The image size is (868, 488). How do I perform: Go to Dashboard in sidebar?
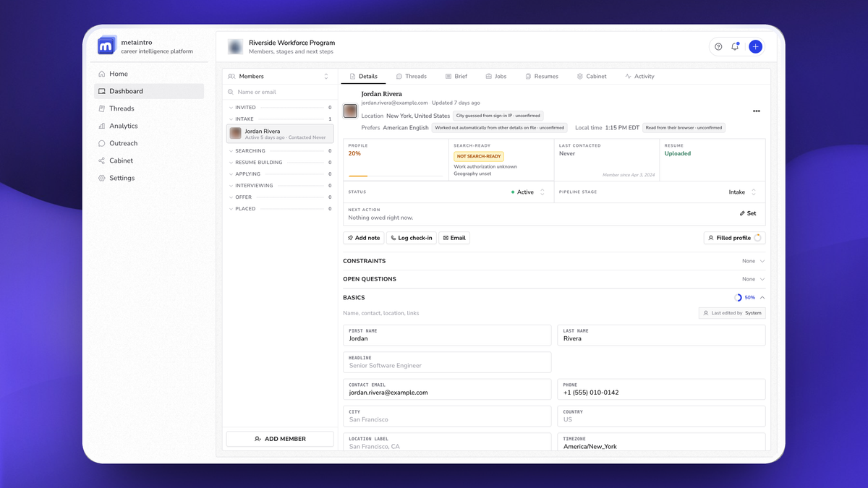click(149, 91)
